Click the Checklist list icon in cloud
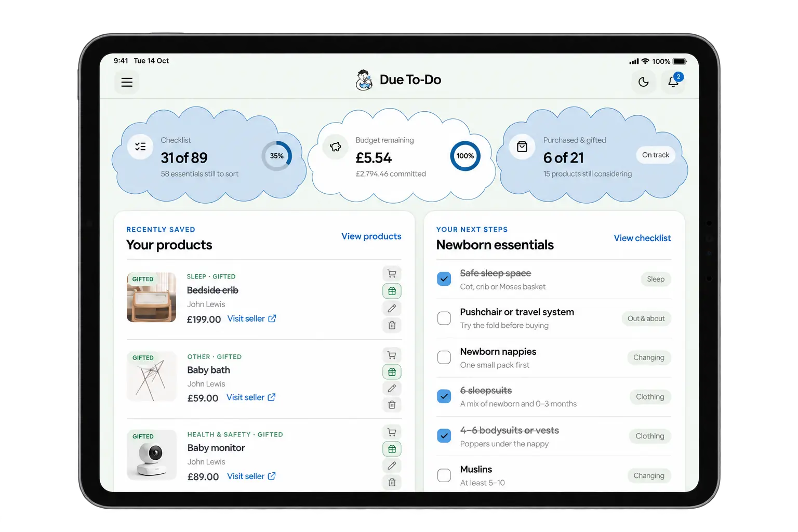Image resolution: width=798 pixels, height=532 pixels. [140, 147]
